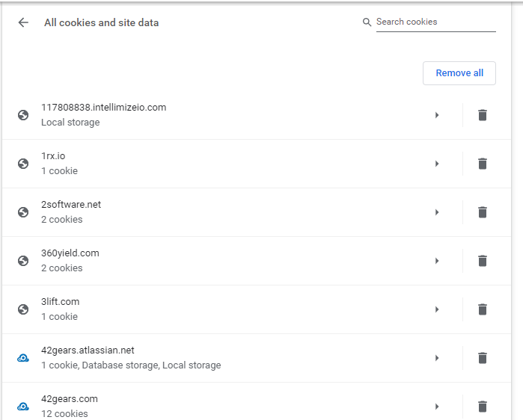Remove 42gears.com cookies via trash icon
This screenshot has height=420, width=523.
[x=483, y=407]
